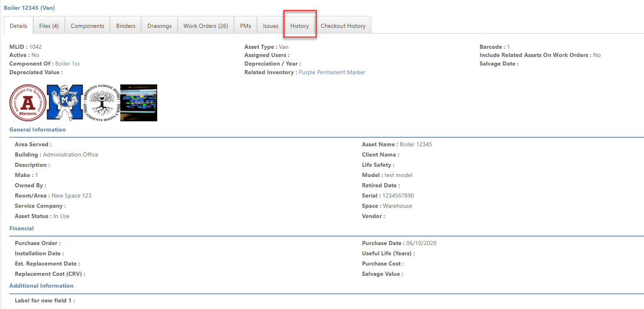The image size is (644, 309).
Task: Click the Depreciated Value label
Action: (x=36, y=72)
